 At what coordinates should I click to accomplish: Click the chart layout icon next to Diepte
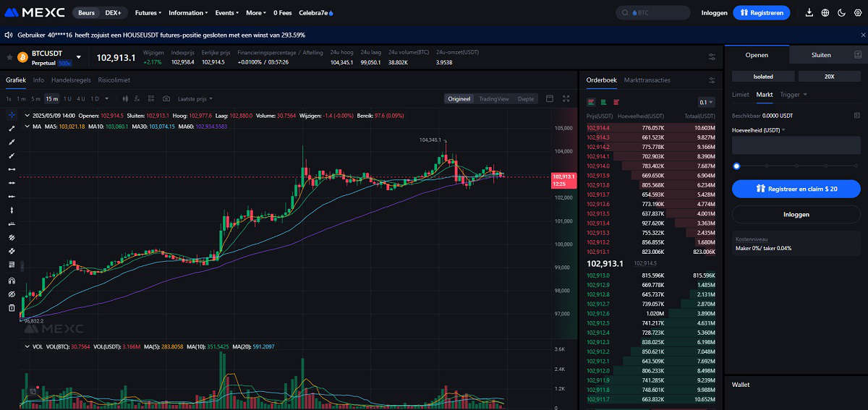point(550,98)
